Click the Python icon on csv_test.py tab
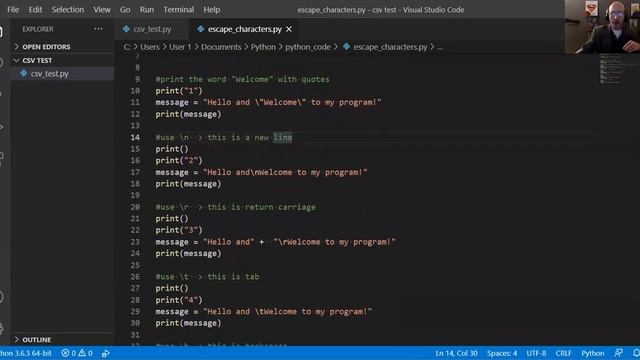This screenshot has width=640, height=360. pos(126,29)
